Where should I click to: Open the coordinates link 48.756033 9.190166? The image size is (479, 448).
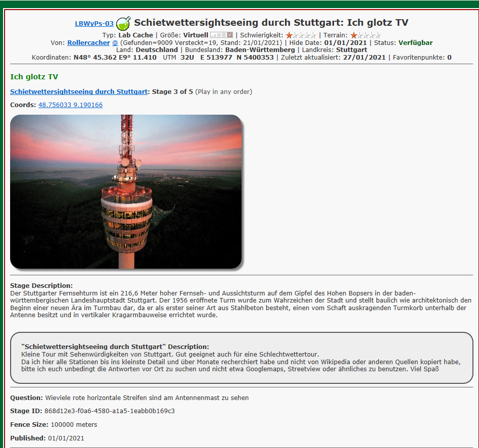(x=70, y=105)
